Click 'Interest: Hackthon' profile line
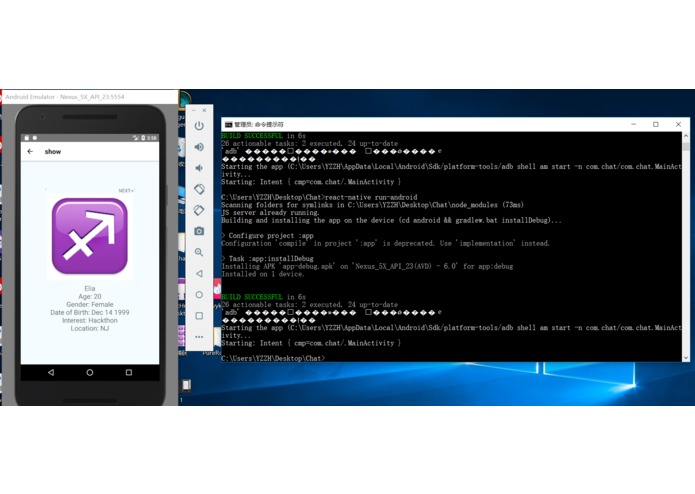 pyautogui.click(x=90, y=320)
